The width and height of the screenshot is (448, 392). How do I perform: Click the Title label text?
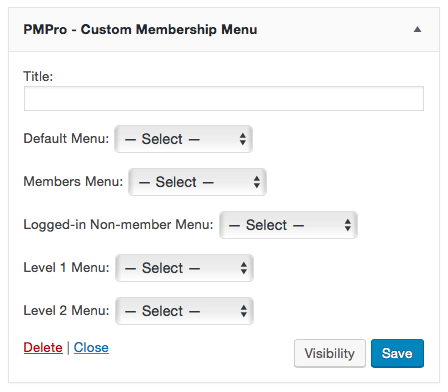38,76
